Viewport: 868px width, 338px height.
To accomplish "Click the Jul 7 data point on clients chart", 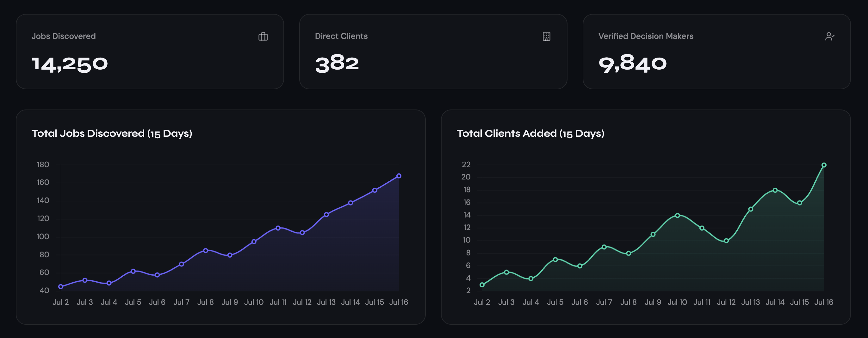I will point(604,247).
